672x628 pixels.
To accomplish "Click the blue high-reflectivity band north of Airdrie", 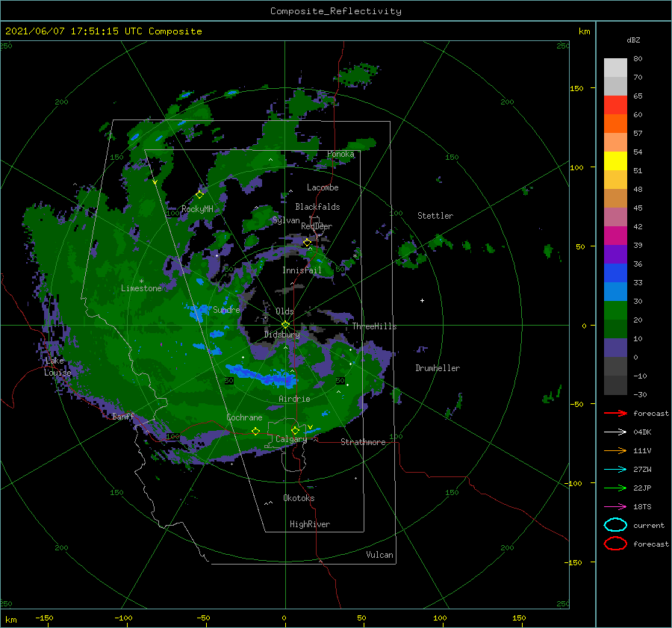I will click(261, 376).
